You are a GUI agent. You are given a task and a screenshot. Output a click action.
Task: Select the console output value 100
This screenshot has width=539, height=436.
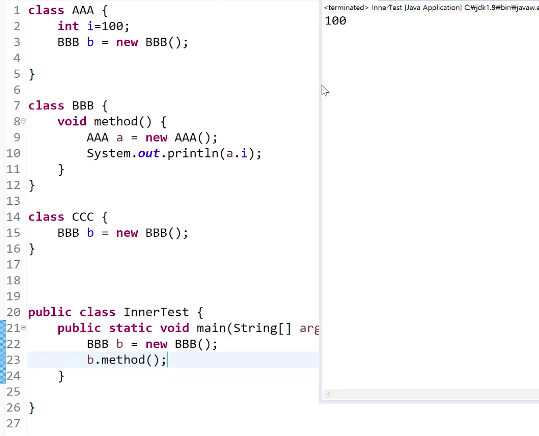[x=336, y=21]
